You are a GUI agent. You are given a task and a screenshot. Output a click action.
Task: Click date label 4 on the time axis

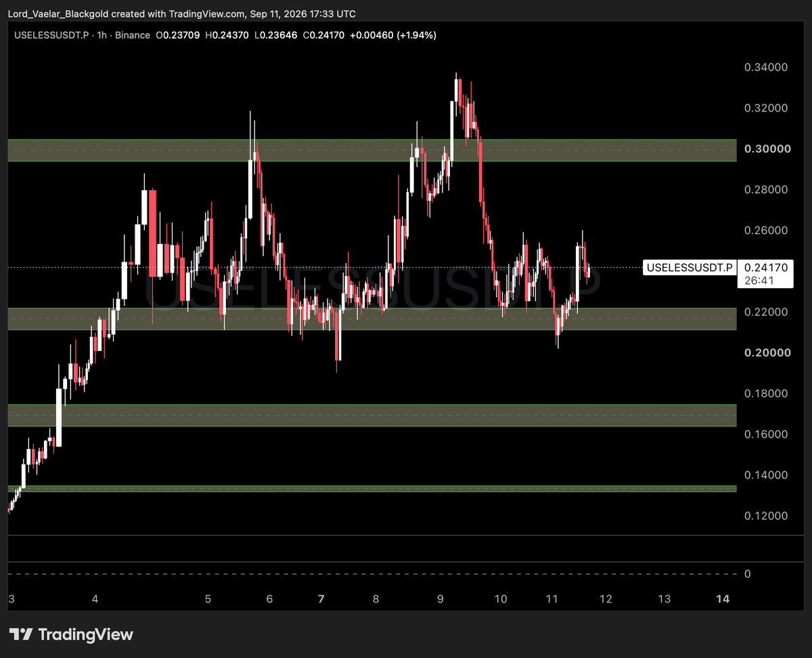tap(95, 599)
